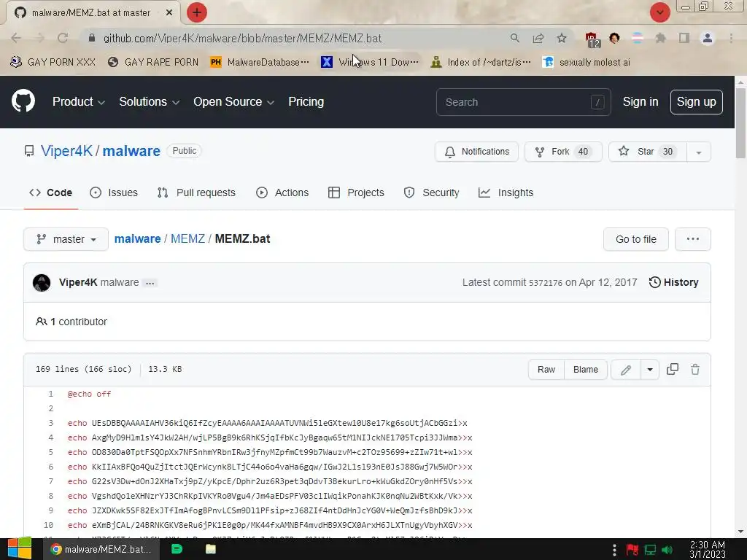Click Sign in
This screenshot has height=560, width=747.
tap(640, 101)
